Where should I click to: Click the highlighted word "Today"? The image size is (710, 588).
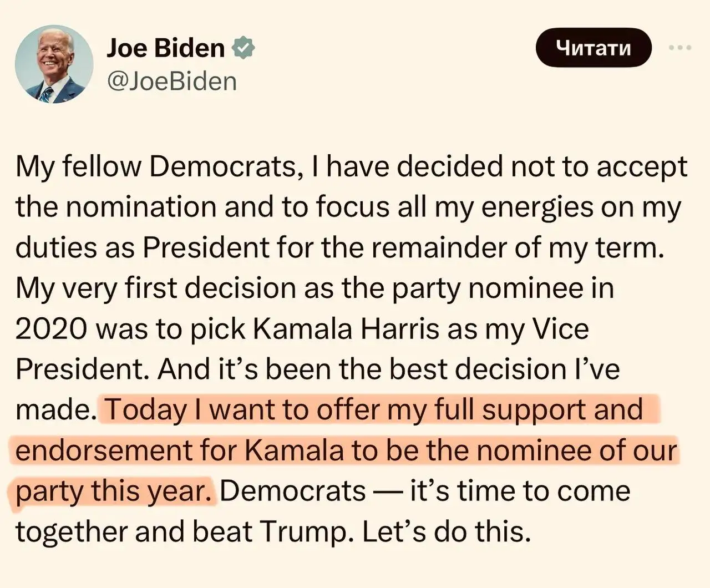tap(146, 410)
